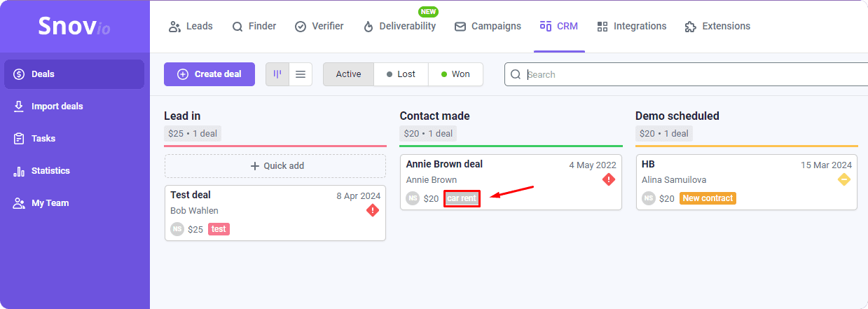Click yellow status icon on HB deal
The height and width of the screenshot is (309, 868).
[x=844, y=180]
